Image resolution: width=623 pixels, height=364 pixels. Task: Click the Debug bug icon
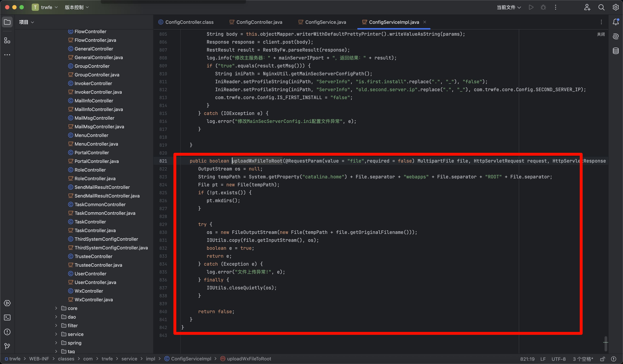click(x=543, y=7)
